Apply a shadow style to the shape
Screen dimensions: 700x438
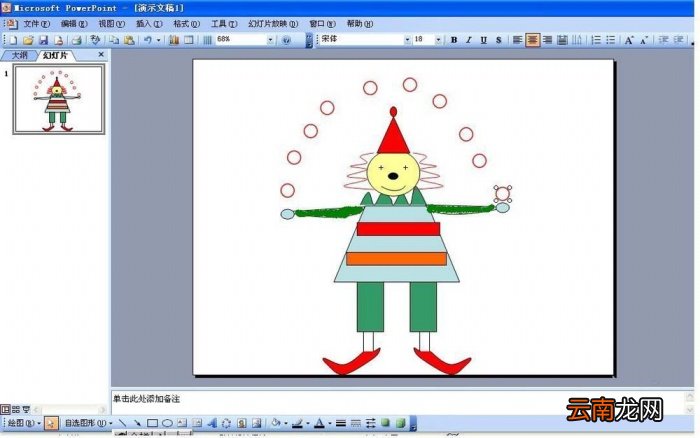386,422
